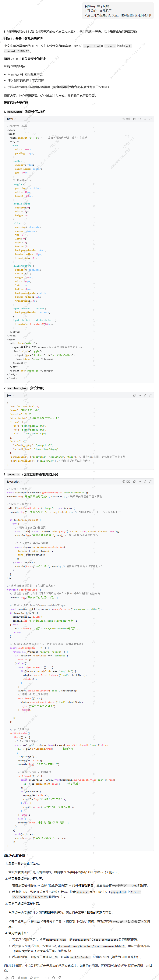The width and height of the screenshot is (159, 980).
Task: Click heading 问题 1: 开关中文乱码的解决
Action: 23,38
